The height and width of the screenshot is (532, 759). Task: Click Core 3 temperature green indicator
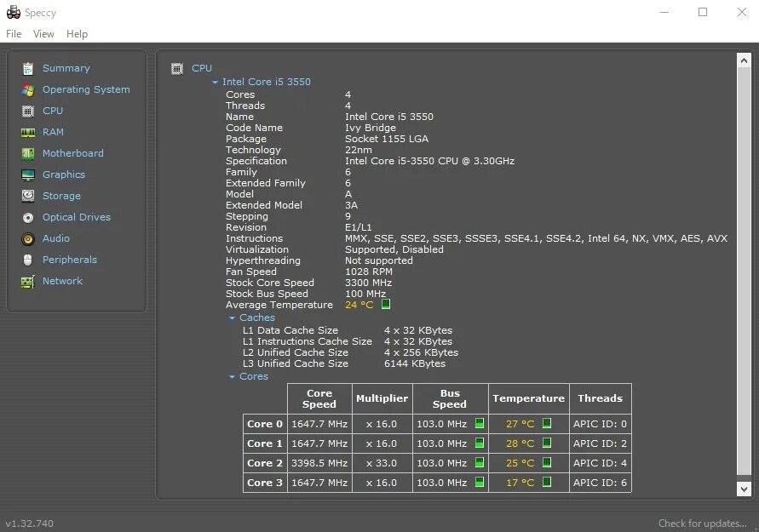(x=547, y=482)
